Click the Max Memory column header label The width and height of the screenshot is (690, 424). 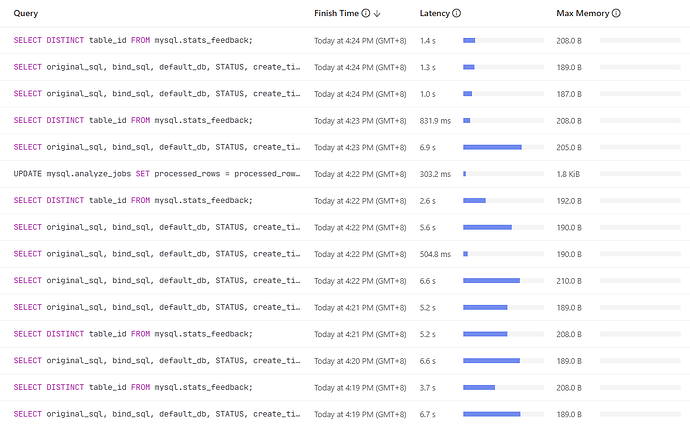pyautogui.click(x=582, y=14)
